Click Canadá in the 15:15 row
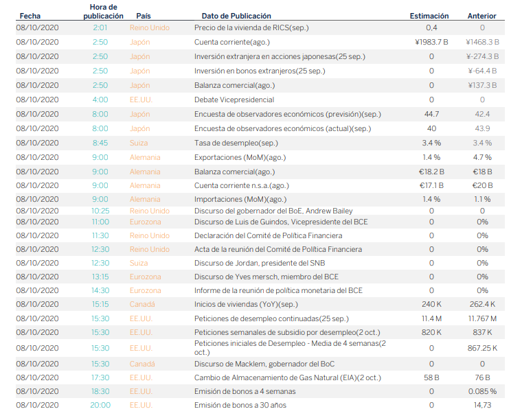The image size is (522, 420). click(142, 304)
